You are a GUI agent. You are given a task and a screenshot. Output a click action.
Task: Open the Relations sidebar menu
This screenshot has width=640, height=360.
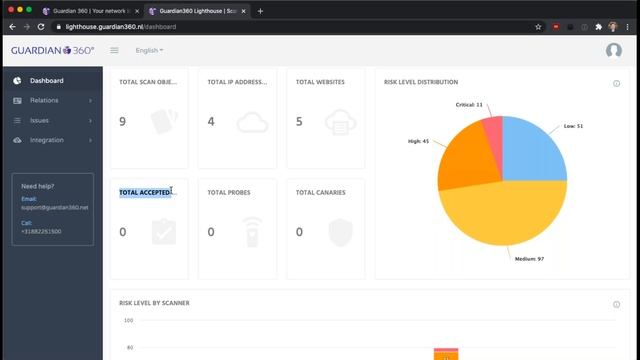(53, 100)
